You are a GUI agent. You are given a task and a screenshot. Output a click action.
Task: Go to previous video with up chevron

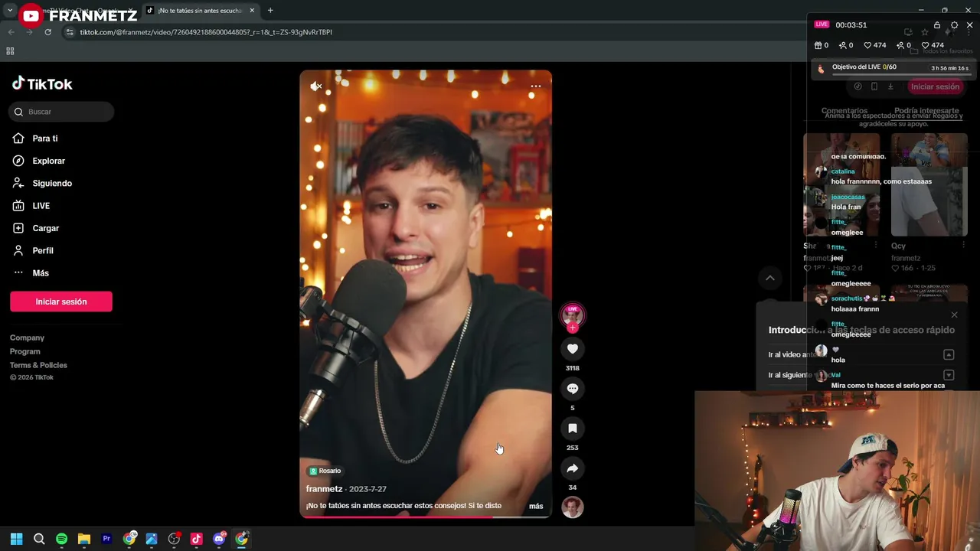click(x=770, y=278)
